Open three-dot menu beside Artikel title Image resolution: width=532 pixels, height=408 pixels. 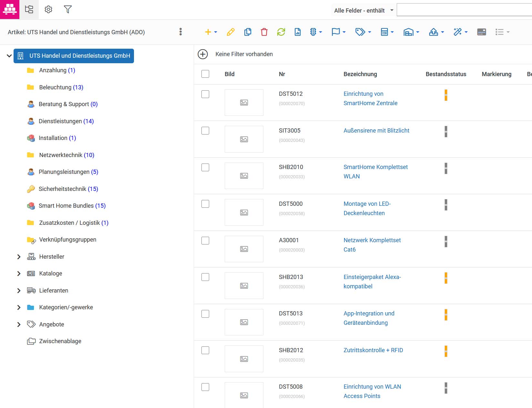[x=180, y=32]
